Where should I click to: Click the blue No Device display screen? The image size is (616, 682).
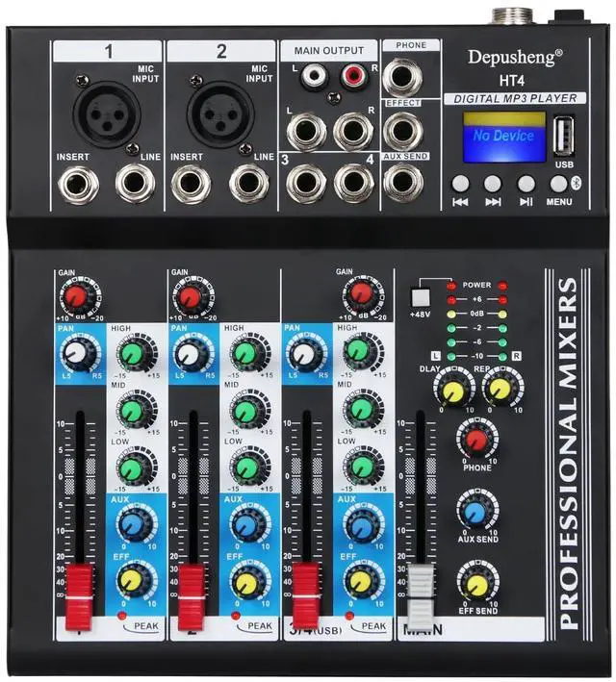coord(502,136)
